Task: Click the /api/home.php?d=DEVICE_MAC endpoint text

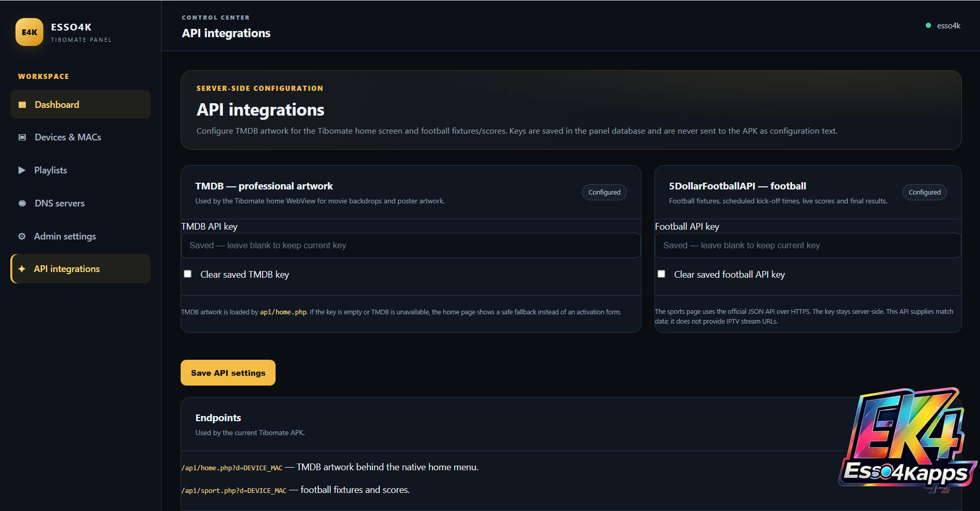Action: 232,468
